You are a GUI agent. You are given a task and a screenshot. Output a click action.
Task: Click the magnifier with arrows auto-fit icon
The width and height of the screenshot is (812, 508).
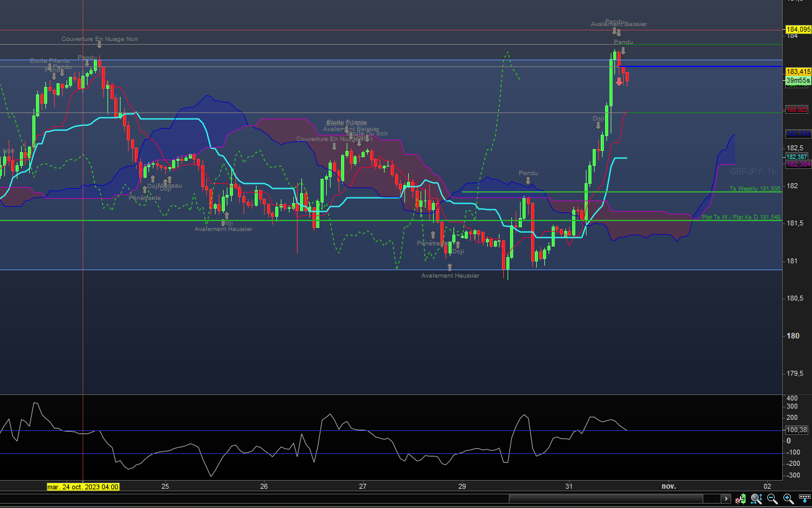[x=756, y=499]
